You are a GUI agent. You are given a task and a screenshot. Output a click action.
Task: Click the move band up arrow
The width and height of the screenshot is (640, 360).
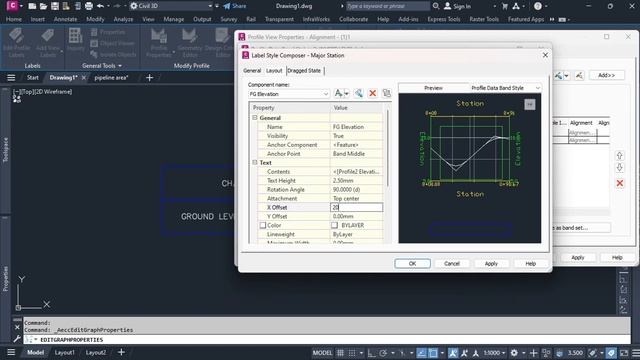click(620, 156)
